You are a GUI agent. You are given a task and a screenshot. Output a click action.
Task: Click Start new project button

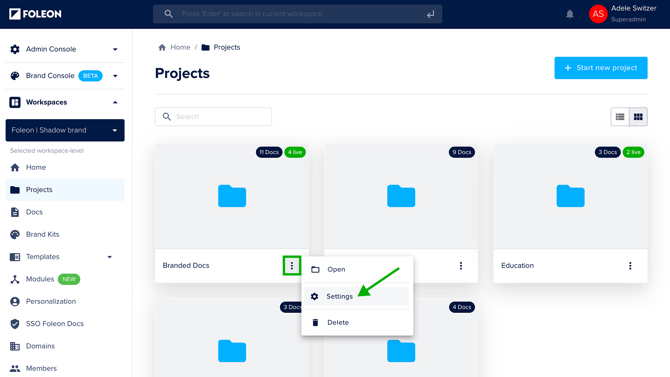[x=601, y=68]
